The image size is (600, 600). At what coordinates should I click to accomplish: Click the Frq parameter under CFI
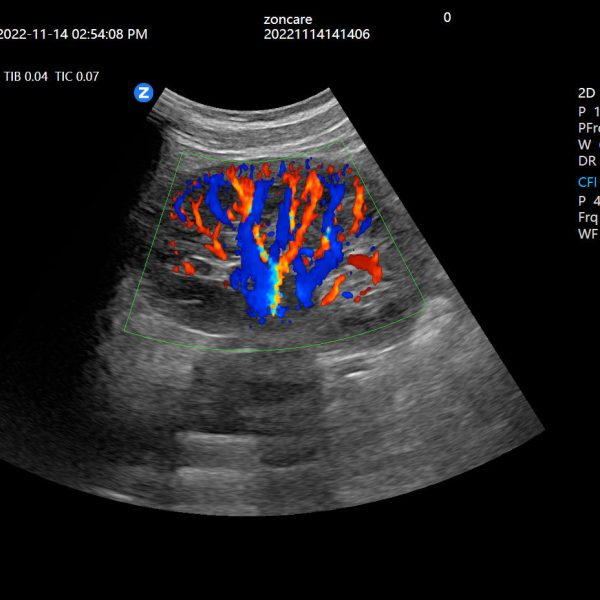588,216
